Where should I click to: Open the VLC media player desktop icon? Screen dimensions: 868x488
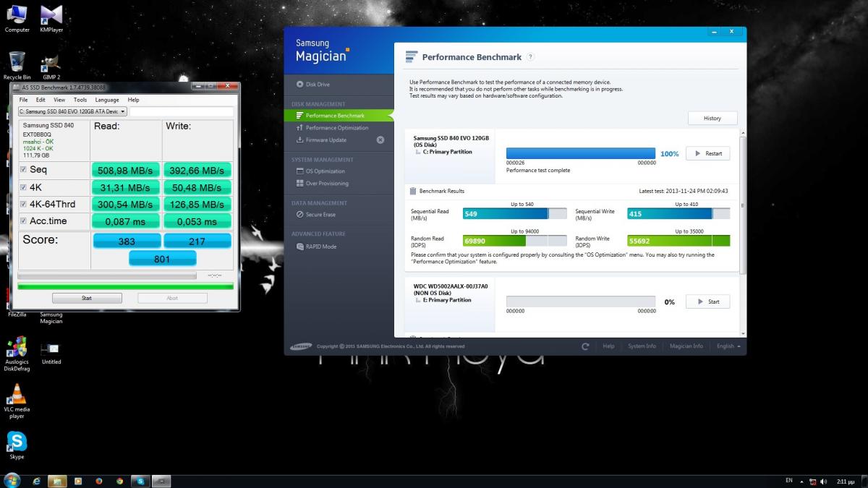pyautogui.click(x=17, y=401)
